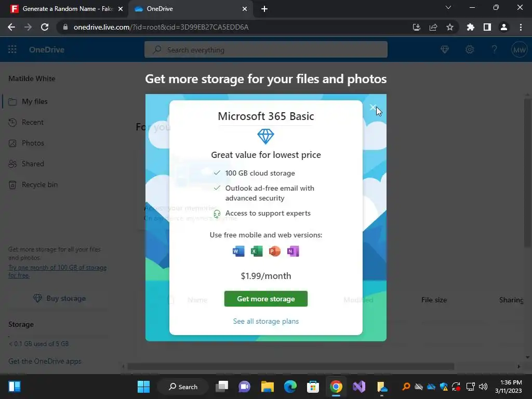The width and height of the screenshot is (532, 399).
Task: Open the app launcher grid icon
Action: 12,49
